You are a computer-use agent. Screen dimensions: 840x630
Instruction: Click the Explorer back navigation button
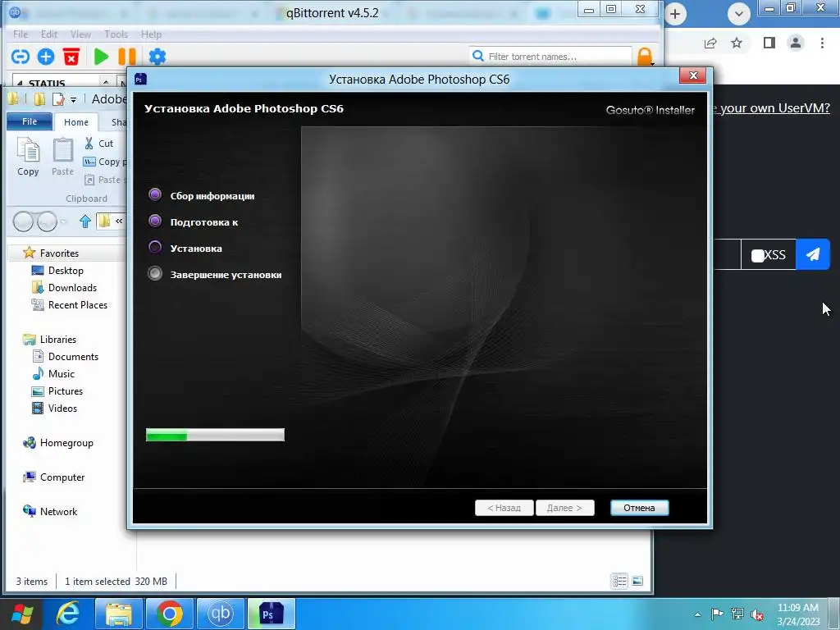(x=23, y=221)
